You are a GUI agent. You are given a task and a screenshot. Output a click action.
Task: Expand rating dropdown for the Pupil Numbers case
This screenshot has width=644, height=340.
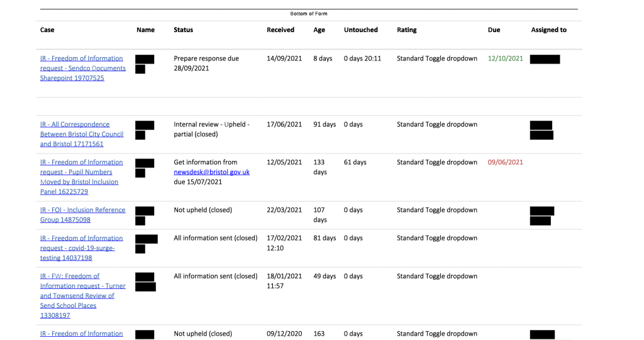pos(436,162)
